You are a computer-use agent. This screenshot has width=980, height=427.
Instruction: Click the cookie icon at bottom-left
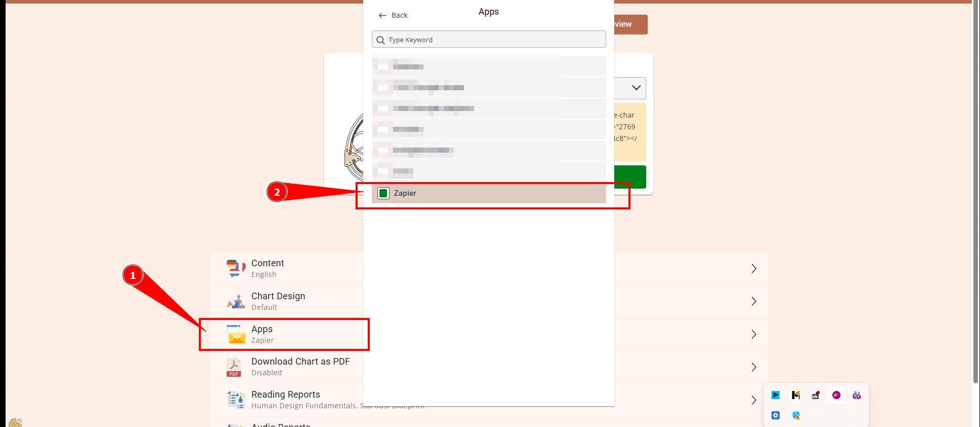click(x=15, y=422)
